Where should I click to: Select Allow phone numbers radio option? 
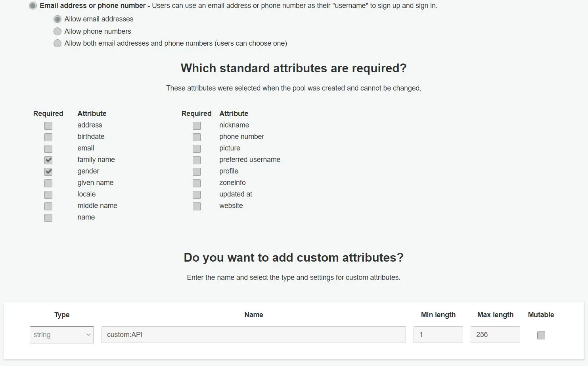57,31
